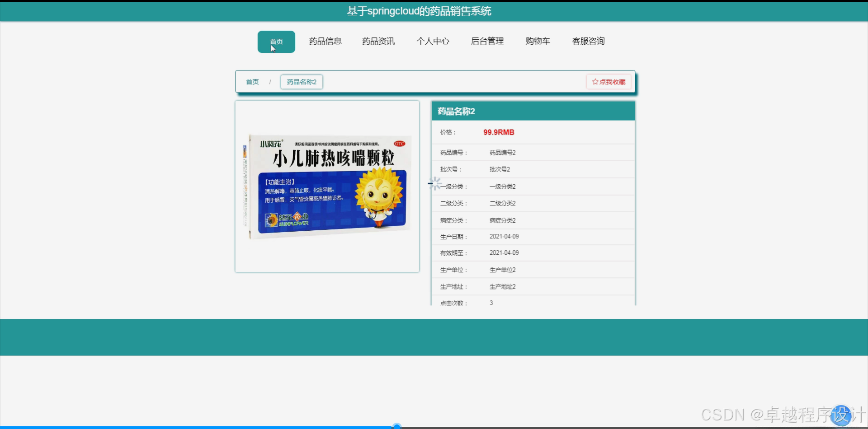Click the 99.9RMB price text
The width and height of the screenshot is (868, 429).
tap(498, 132)
